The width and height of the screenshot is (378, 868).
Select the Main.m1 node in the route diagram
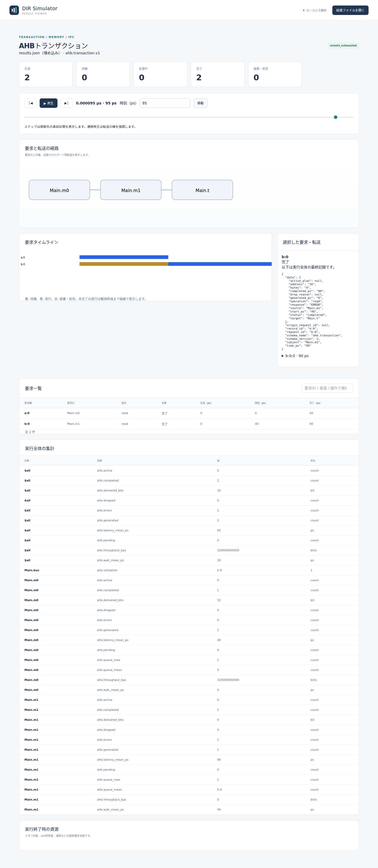click(131, 190)
